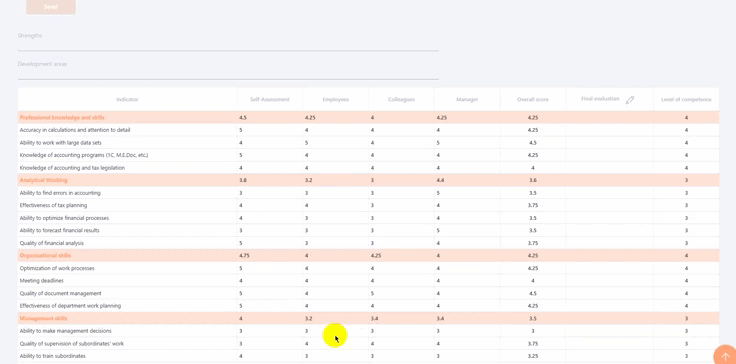Click 'Knowledge of accounting and tax legislation'
Screen dimensions: 736x364
pyautogui.click(x=72, y=168)
